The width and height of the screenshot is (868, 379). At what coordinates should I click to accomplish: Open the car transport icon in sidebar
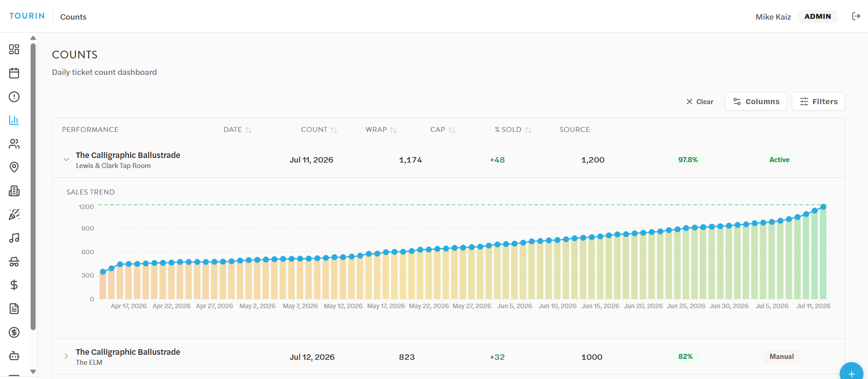click(x=14, y=262)
